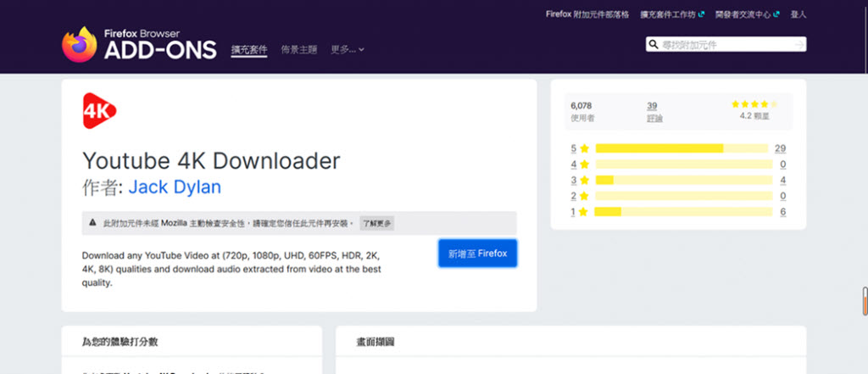The width and height of the screenshot is (868, 374).
Task: Click the star icon of 1-star row
Action: click(x=585, y=212)
